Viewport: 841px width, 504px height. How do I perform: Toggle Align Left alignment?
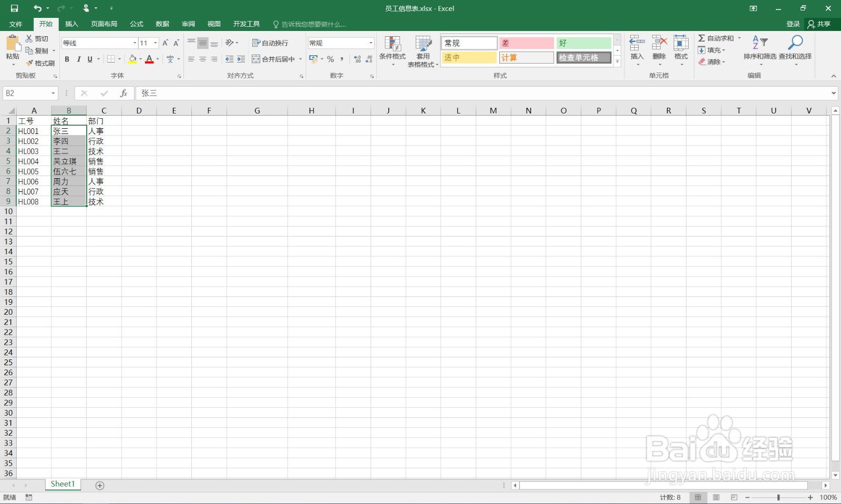[x=191, y=59]
